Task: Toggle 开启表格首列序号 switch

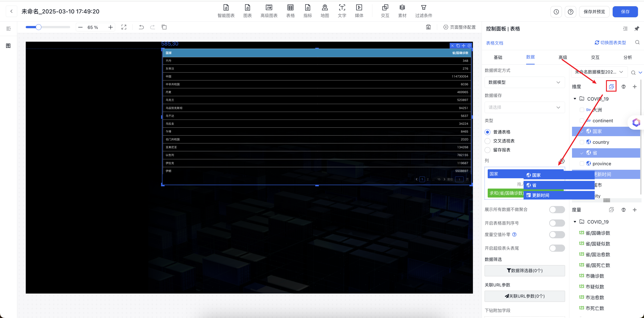Action: [557, 223]
